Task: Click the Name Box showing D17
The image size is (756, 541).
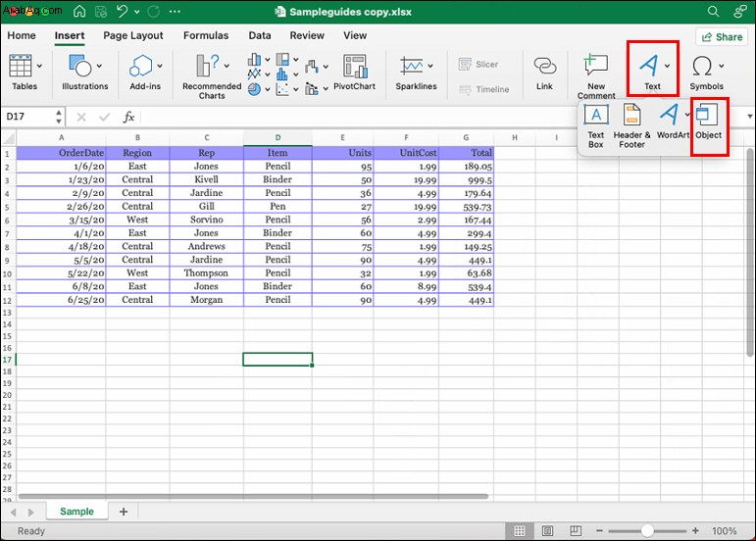Action: [x=28, y=117]
